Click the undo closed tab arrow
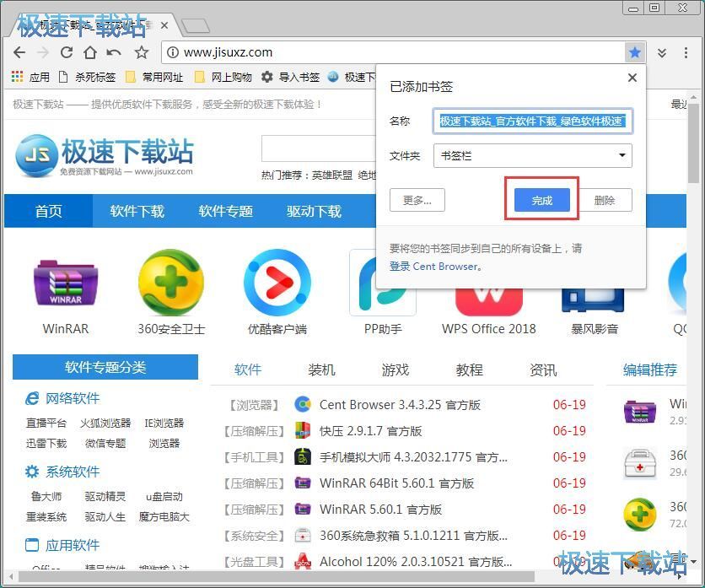This screenshot has height=588, width=705. pyautogui.click(x=114, y=52)
